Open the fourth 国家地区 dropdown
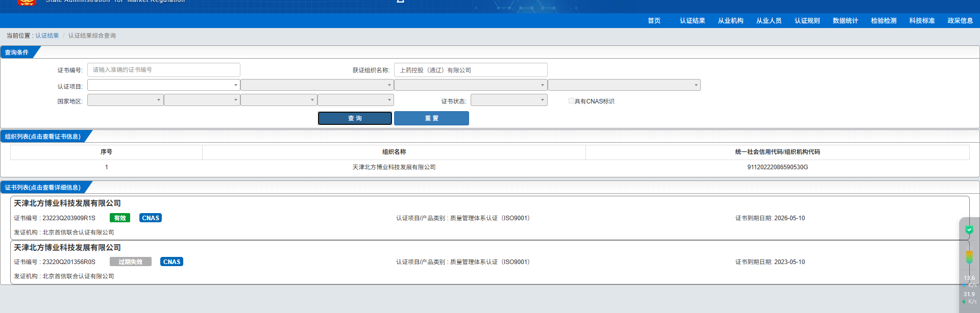Viewport: 980px width, 313px height. click(356, 100)
